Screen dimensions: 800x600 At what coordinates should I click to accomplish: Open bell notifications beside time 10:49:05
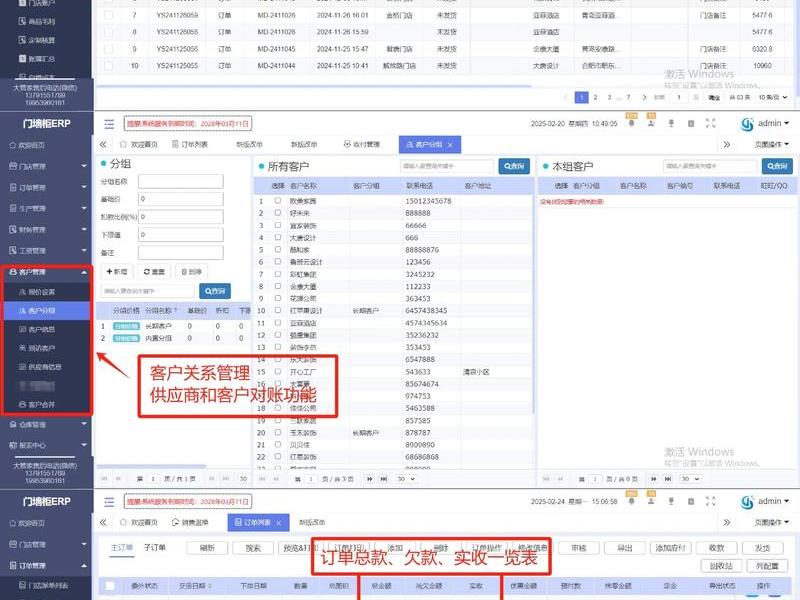[x=632, y=122]
